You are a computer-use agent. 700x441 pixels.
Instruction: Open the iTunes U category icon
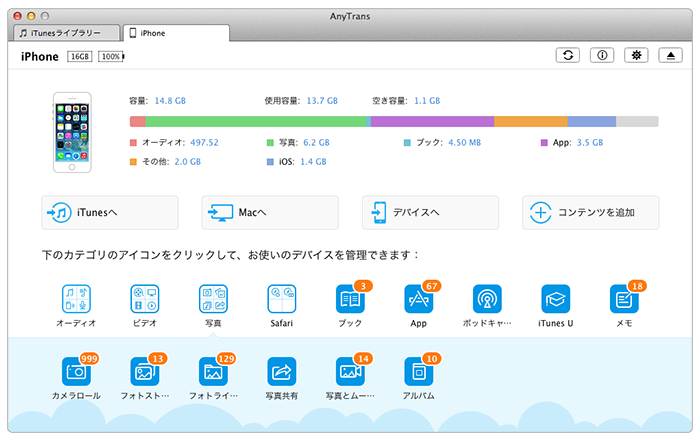(x=555, y=299)
